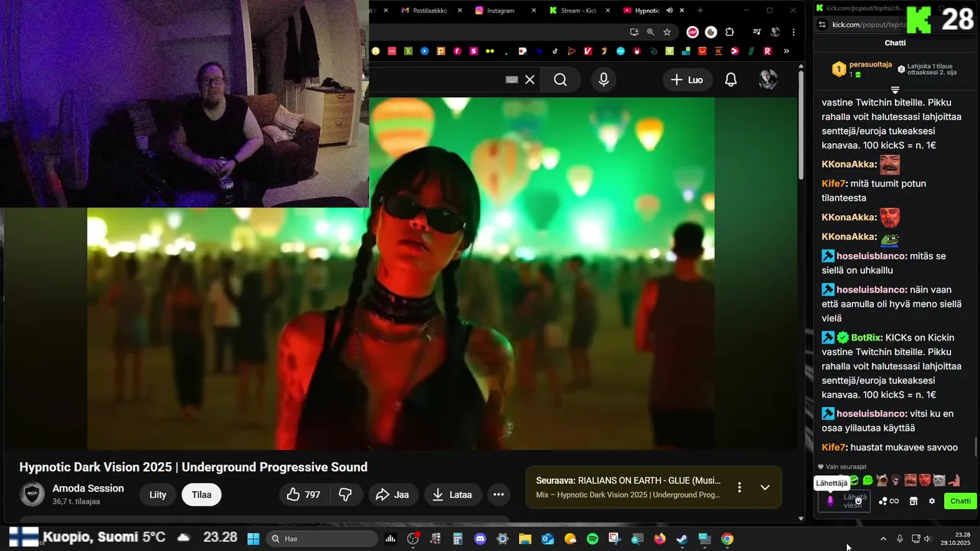The height and width of the screenshot is (551, 980).
Task: Open the Luo create menu
Action: tap(687, 80)
